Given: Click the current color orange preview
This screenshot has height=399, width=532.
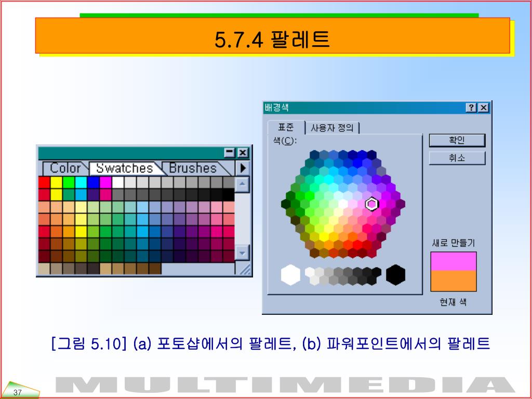Looking at the screenshot, I should pos(453,281).
